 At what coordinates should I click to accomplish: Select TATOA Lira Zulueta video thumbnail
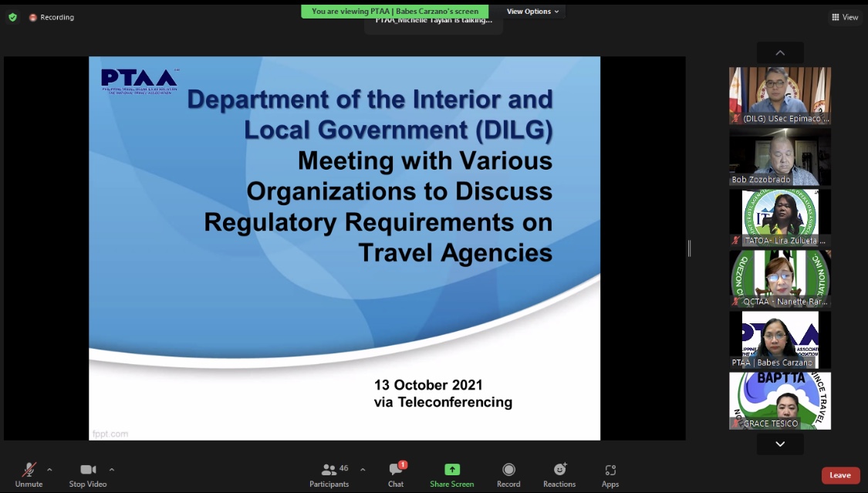(x=780, y=218)
